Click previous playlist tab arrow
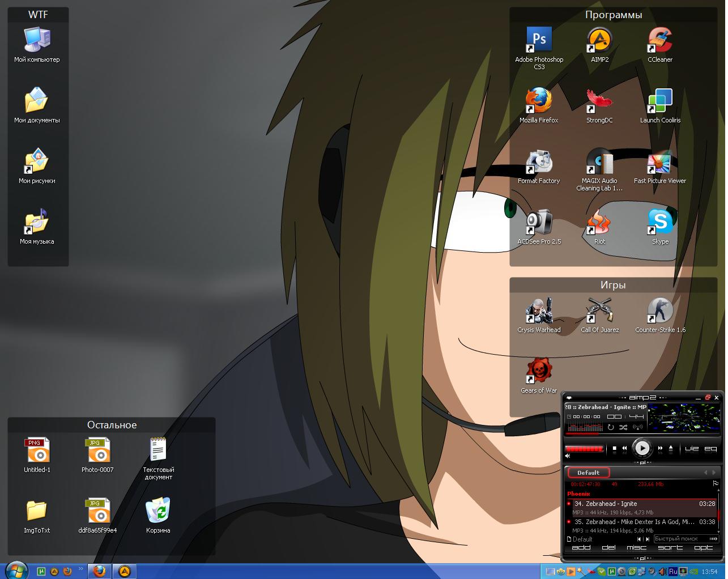This screenshot has height=579, width=728. pyautogui.click(x=705, y=472)
